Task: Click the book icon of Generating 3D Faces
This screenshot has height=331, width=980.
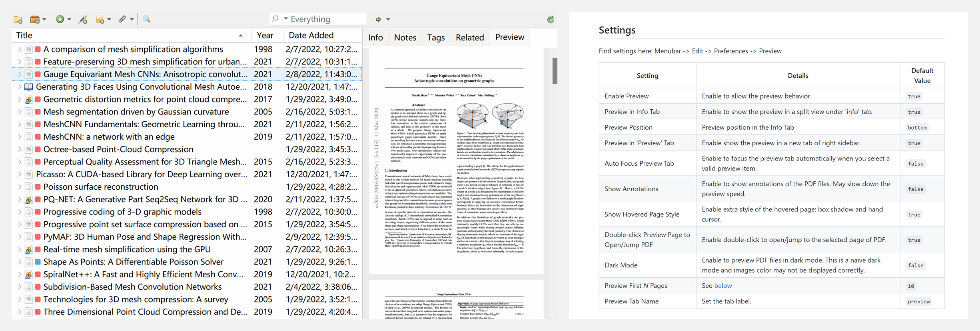Action: pyautogui.click(x=28, y=87)
